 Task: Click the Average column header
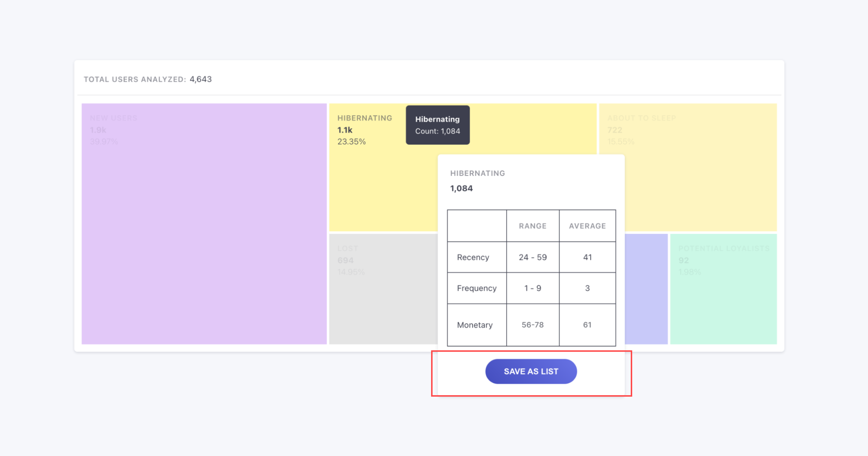(587, 226)
